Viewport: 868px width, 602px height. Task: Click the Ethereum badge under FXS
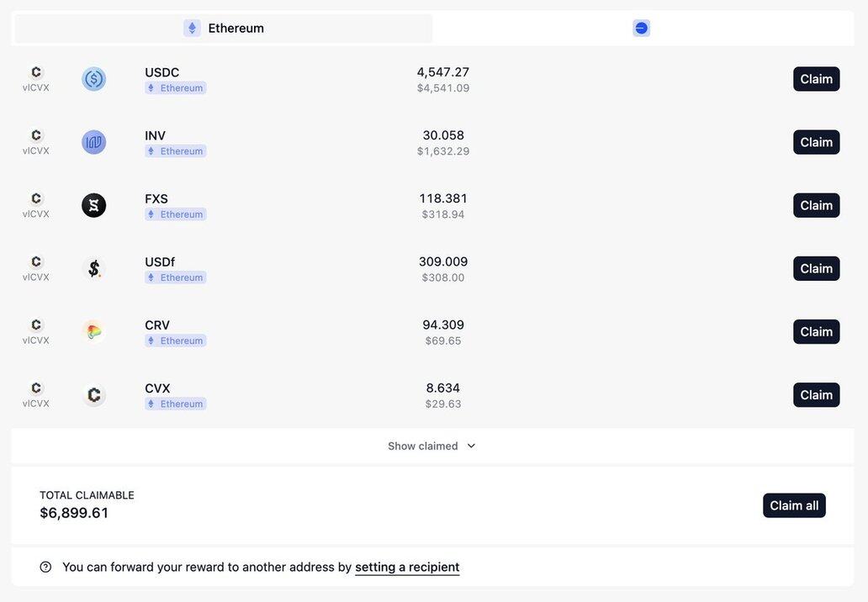[x=176, y=214]
